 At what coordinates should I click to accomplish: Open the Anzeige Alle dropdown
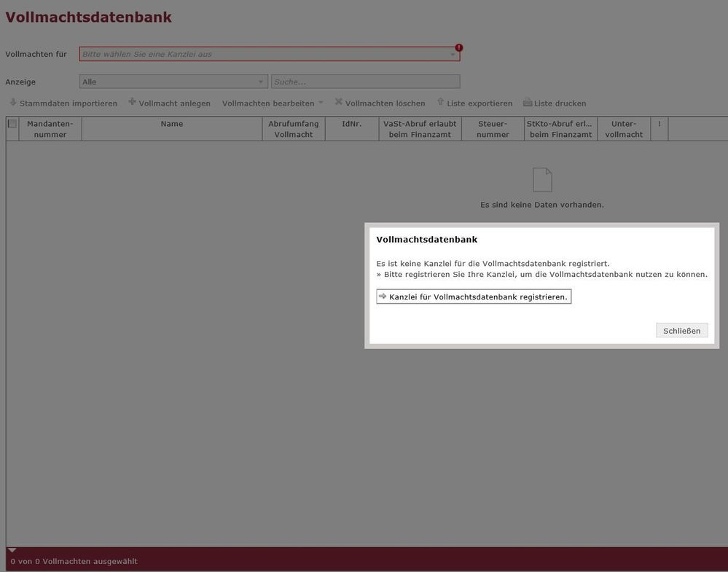[173, 82]
